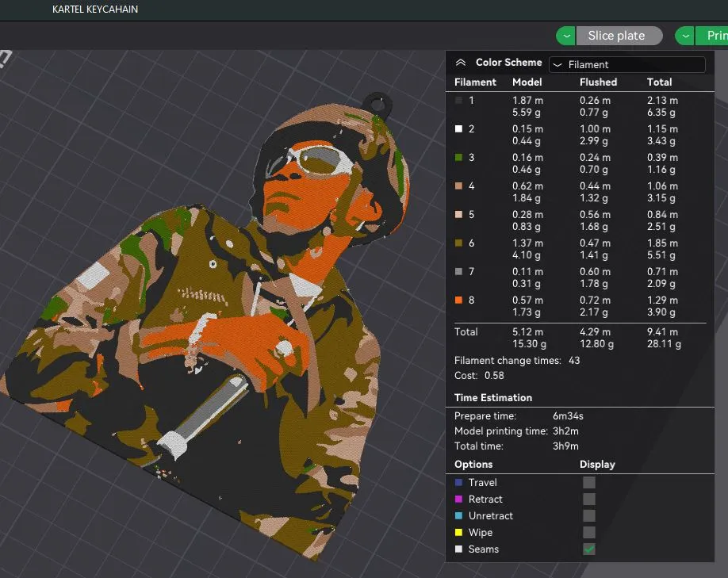Click the Display heading
This screenshot has height=578, width=728.
pos(597,465)
